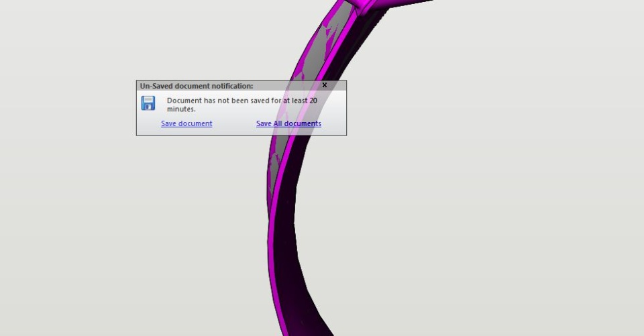Click the 'Document has not been saved' message

pos(242,105)
